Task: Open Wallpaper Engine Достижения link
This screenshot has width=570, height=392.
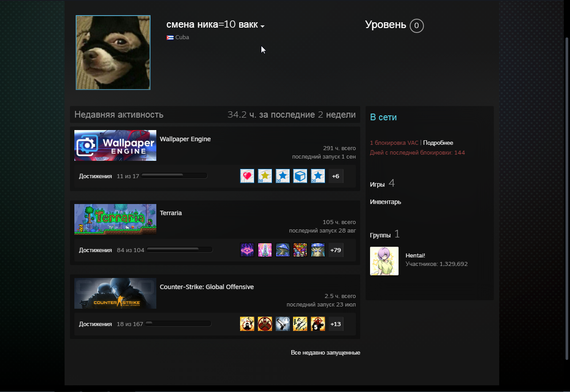Action: [95, 176]
